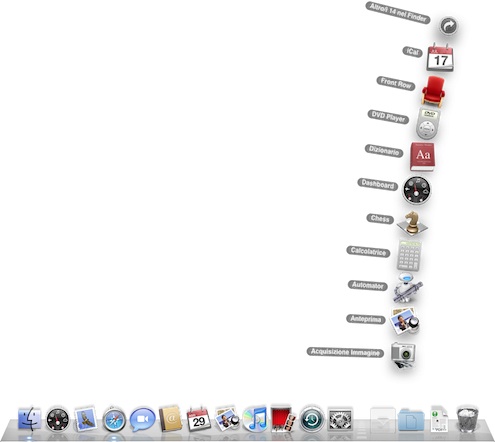Screen dimensions: 495x442
Task: Open Time Machine in the Dock
Action: point(312,419)
